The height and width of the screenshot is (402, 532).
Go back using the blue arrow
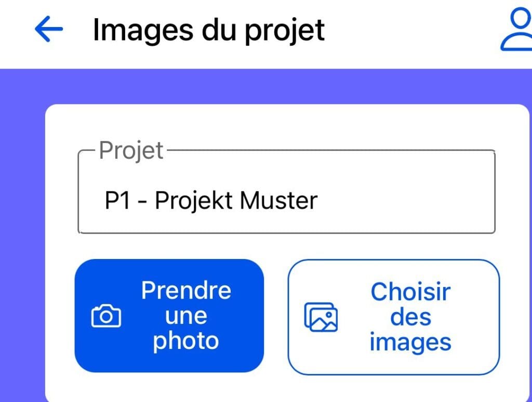point(48,29)
